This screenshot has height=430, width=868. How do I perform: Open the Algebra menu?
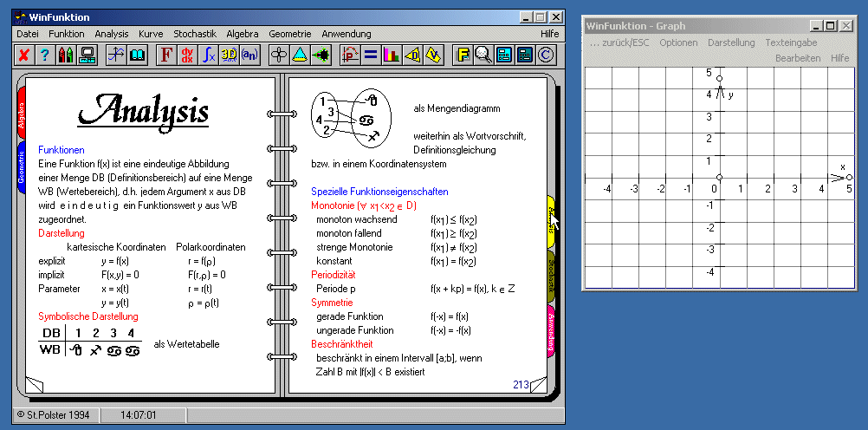[x=243, y=34]
